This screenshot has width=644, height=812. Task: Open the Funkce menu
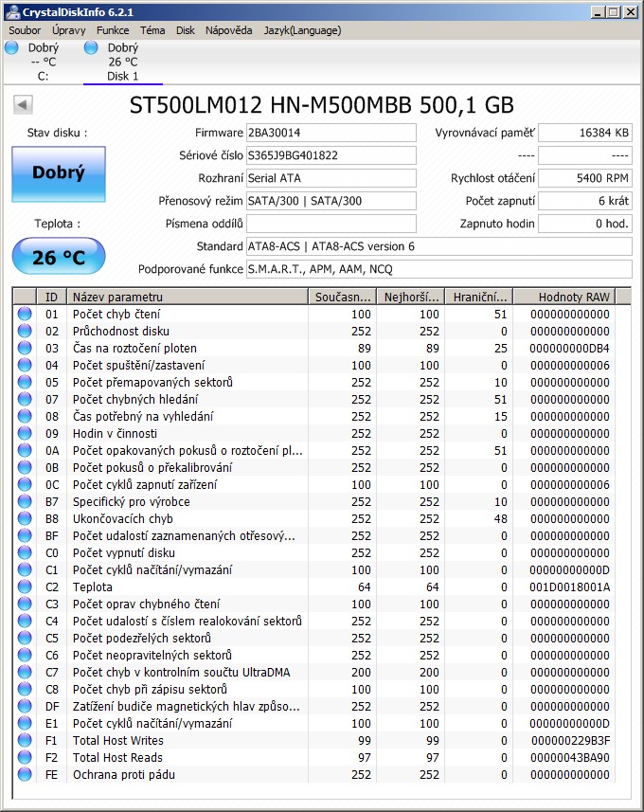pyautogui.click(x=113, y=30)
